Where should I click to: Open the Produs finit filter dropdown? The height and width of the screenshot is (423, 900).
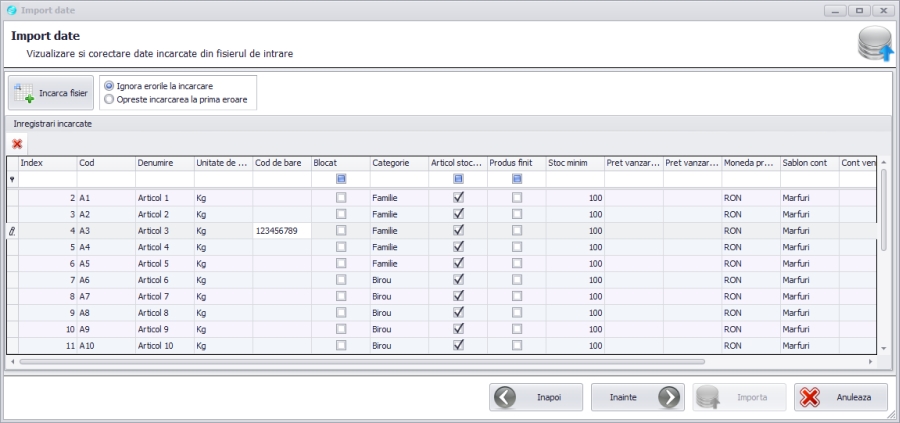tap(517, 179)
